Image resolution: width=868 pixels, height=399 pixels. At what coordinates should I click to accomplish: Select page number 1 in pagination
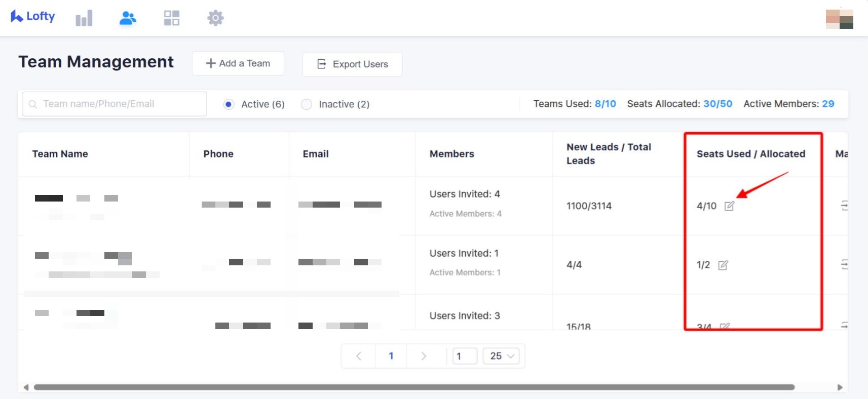(391, 356)
